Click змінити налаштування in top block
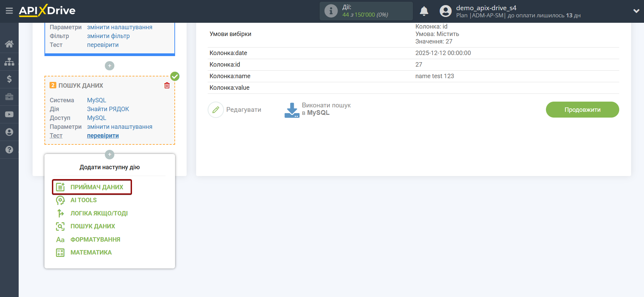644x297 pixels. [x=119, y=27]
